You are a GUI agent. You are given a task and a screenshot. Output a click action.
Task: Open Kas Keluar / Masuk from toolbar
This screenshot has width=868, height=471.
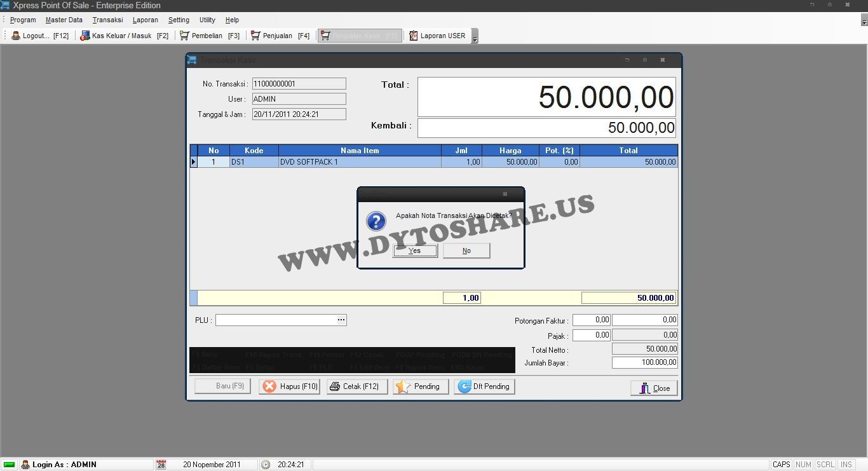[124, 36]
